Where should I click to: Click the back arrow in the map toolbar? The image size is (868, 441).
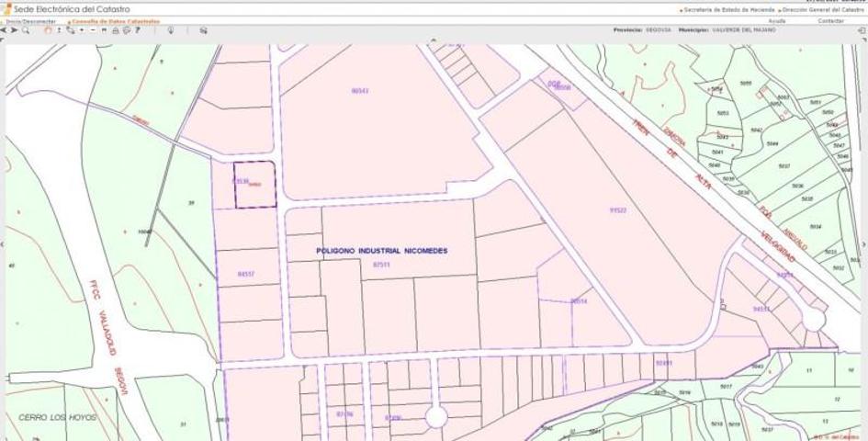click(4, 30)
